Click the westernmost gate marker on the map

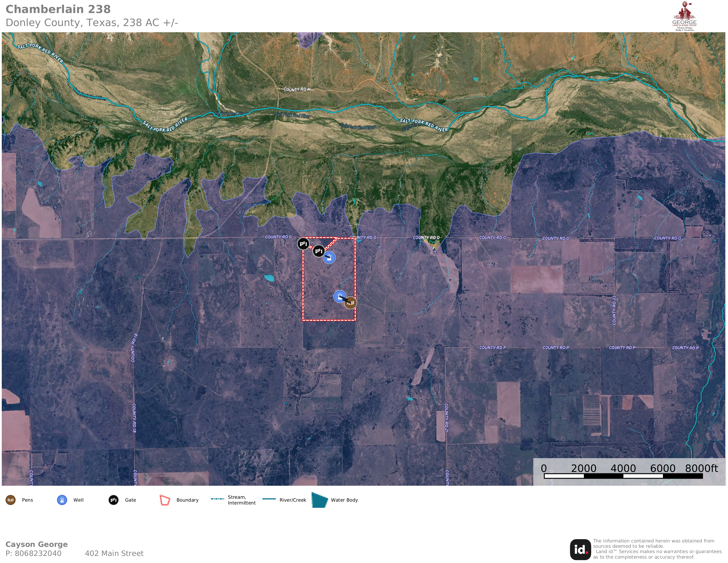click(x=303, y=244)
